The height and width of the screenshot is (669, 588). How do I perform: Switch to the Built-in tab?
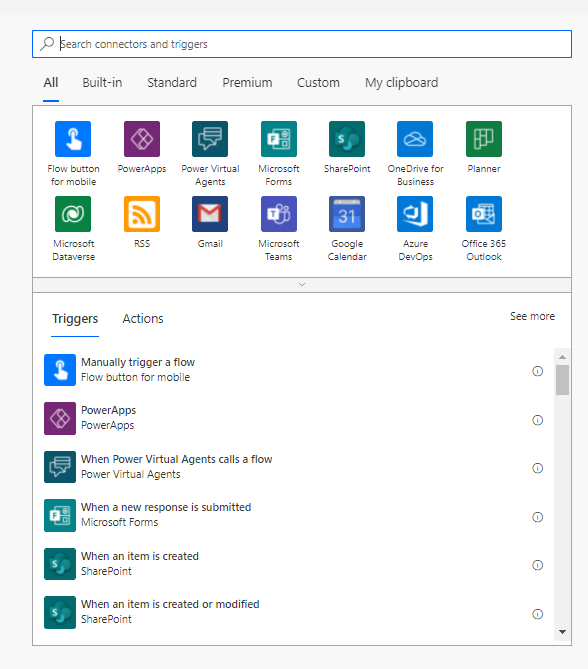[102, 83]
